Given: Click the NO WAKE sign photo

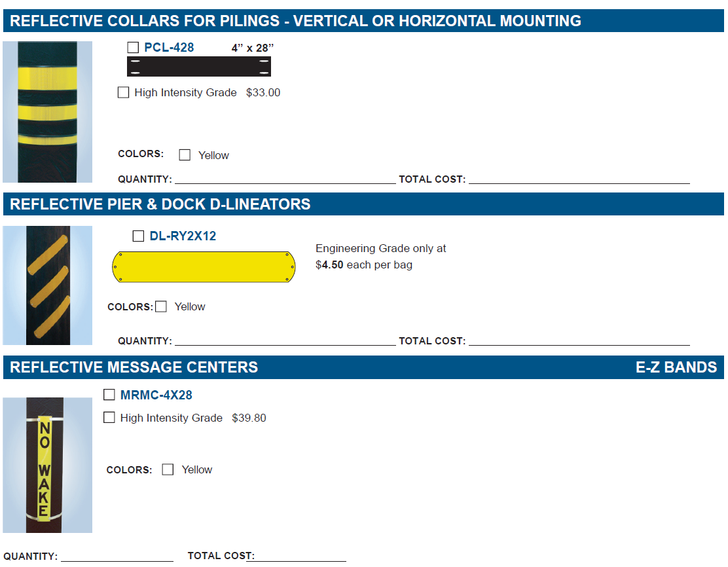Looking at the screenshot, I should [x=47, y=465].
